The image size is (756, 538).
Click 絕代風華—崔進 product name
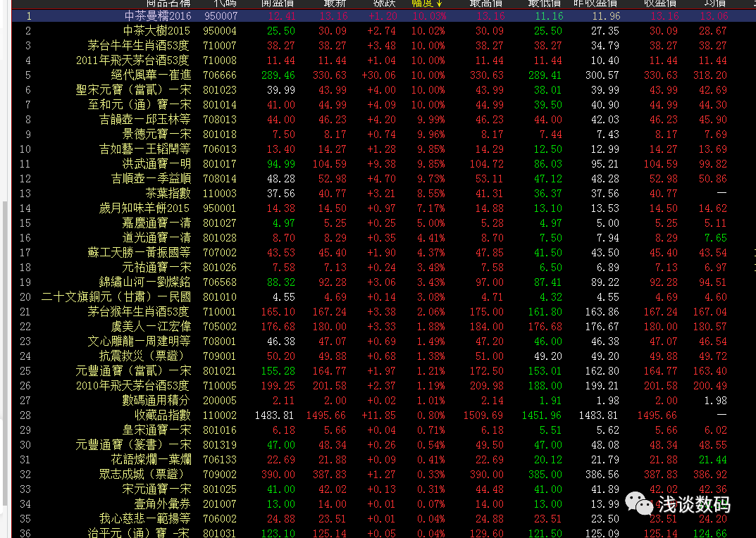(x=151, y=75)
